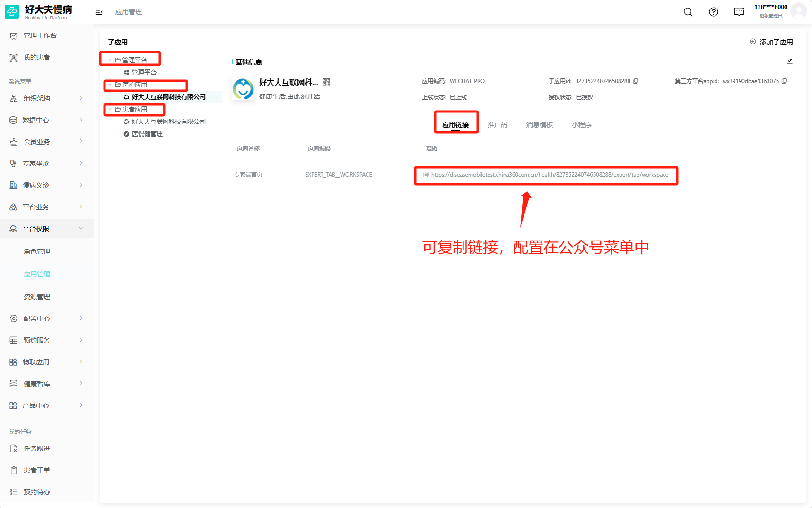This screenshot has height=508, width=812.
Task: Expand the 组织架构 menu
Action: tap(46, 98)
